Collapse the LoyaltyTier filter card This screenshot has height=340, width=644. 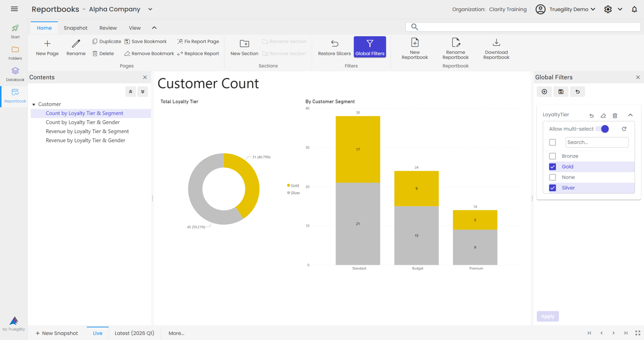tap(630, 115)
